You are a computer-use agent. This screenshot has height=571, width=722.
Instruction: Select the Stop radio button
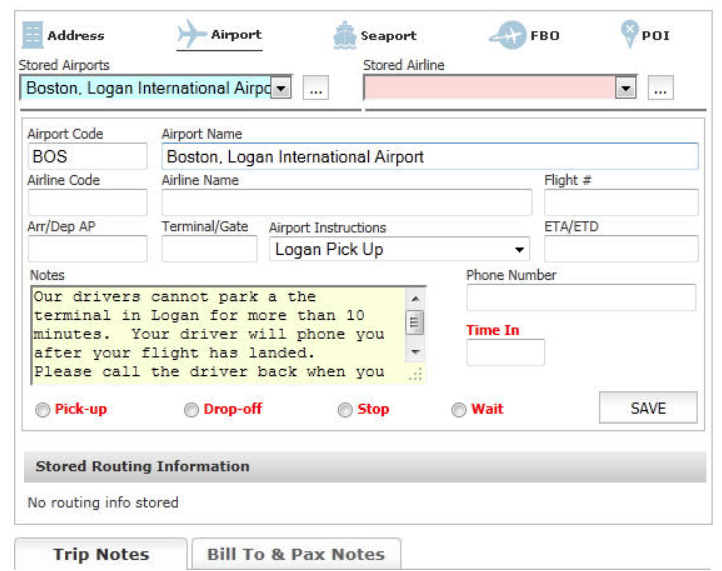pos(345,410)
